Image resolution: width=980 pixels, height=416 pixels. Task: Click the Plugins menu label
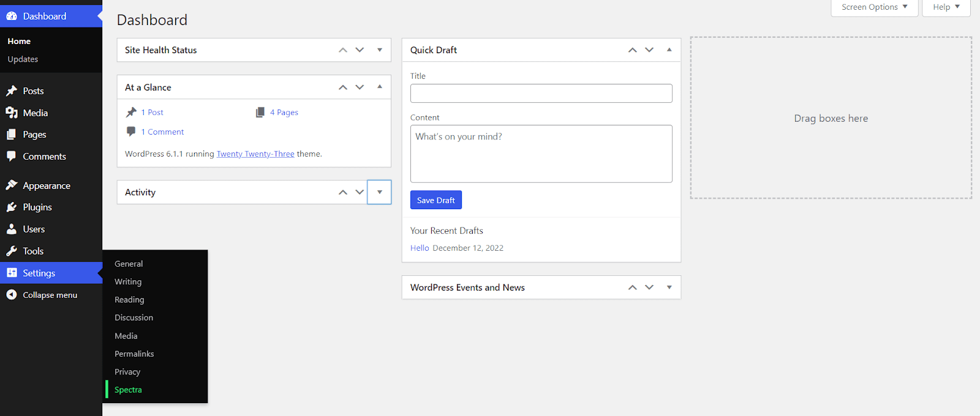37,207
